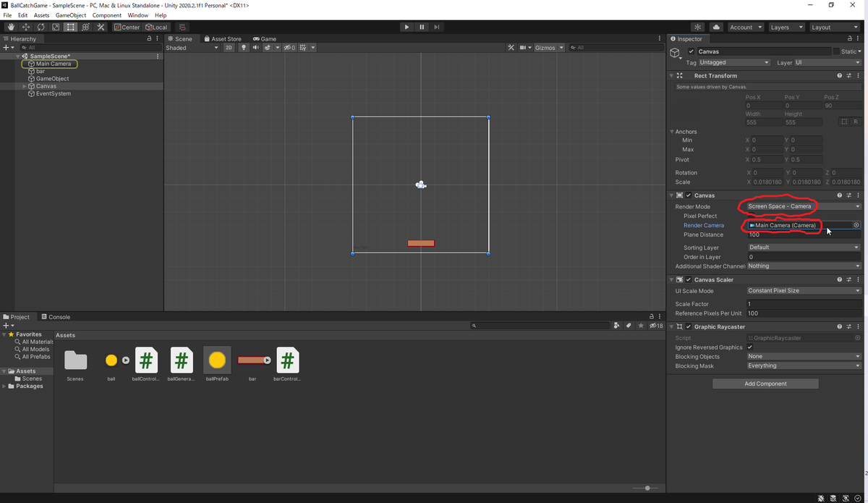Open Rect Transform help icon
The image size is (868, 503).
[839, 75]
